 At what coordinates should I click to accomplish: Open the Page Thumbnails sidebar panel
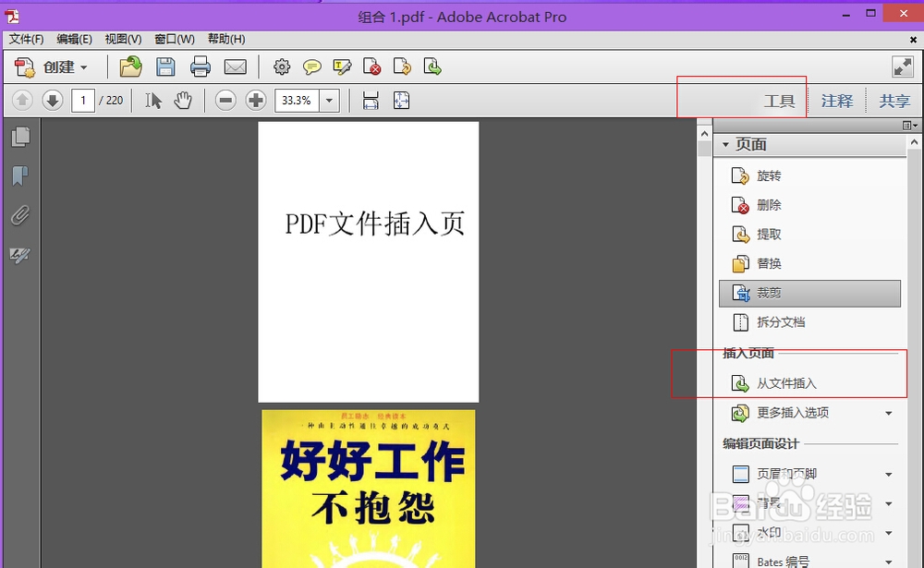[x=20, y=137]
